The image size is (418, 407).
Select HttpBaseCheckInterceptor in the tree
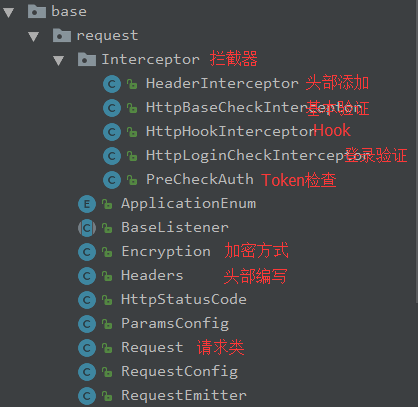click(x=254, y=108)
